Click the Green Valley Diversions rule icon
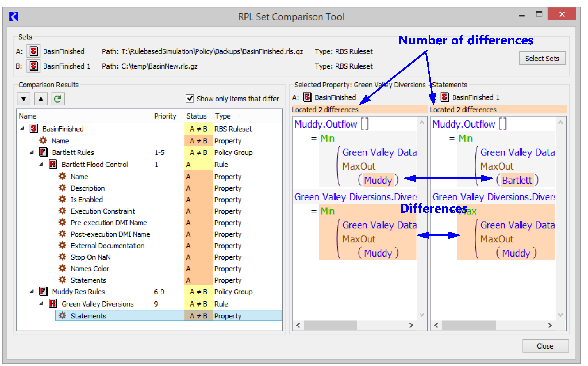This screenshot has width=588, height=366. (x=53, y=303)
